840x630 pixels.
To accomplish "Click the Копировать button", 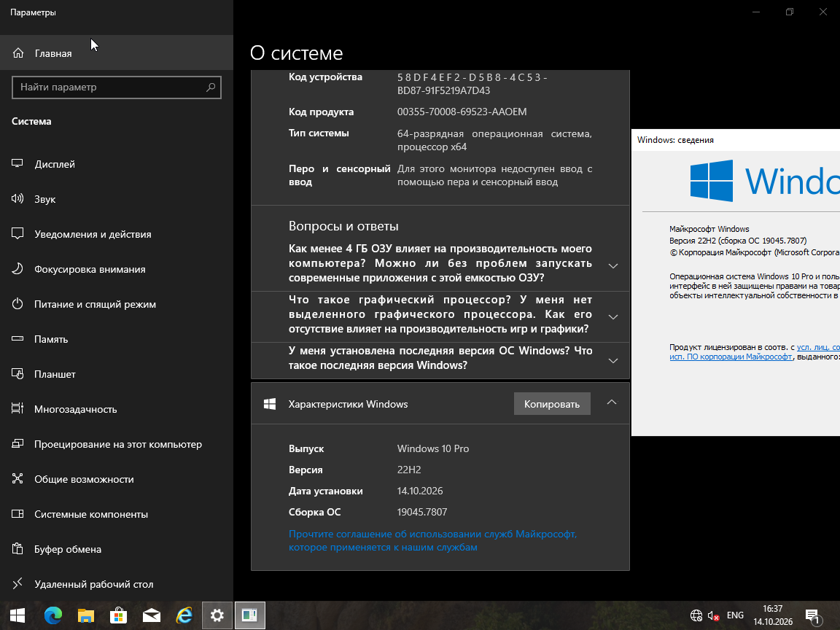I will [x=552, y=404].
